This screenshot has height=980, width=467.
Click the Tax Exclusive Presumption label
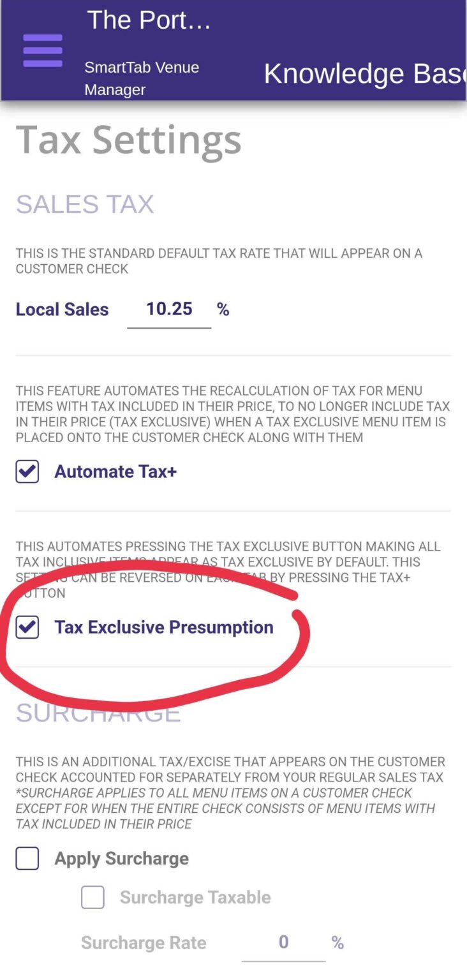click(x=165, y=627)
